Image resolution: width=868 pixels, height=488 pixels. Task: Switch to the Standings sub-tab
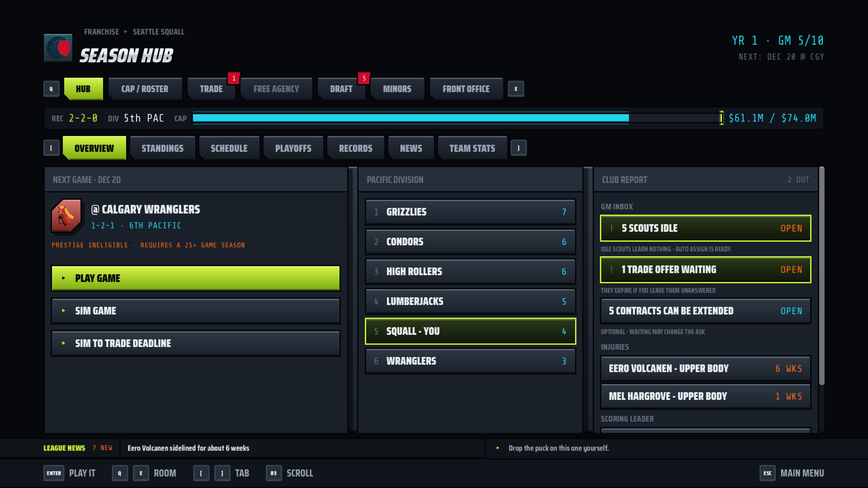coord(162,148)
